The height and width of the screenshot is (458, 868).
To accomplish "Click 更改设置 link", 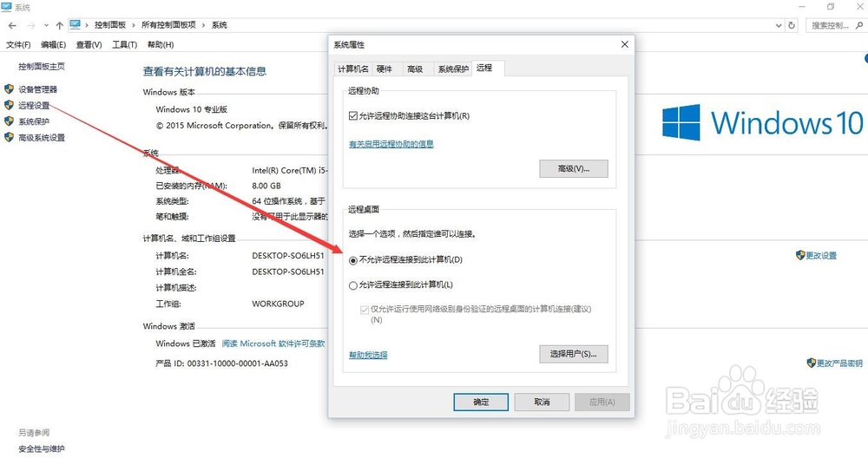I will (x=821, y=256).
